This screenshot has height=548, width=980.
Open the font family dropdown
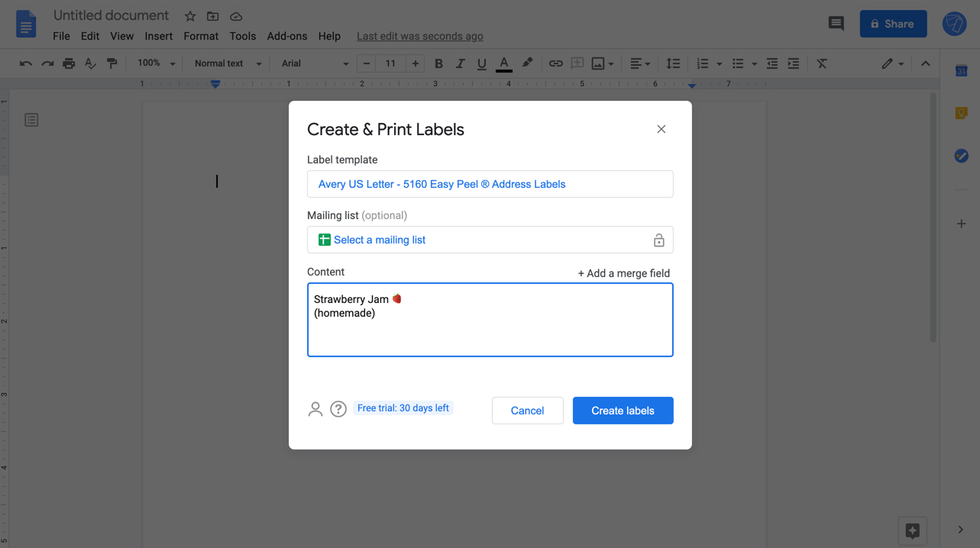click(x=313, y=63)
